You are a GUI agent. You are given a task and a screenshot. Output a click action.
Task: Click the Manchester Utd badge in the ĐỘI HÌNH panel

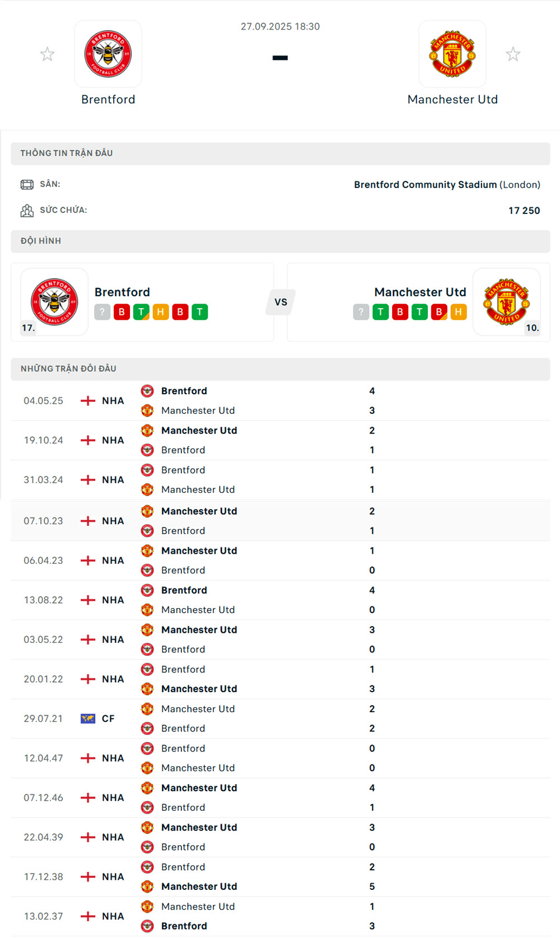pos(507,302)
